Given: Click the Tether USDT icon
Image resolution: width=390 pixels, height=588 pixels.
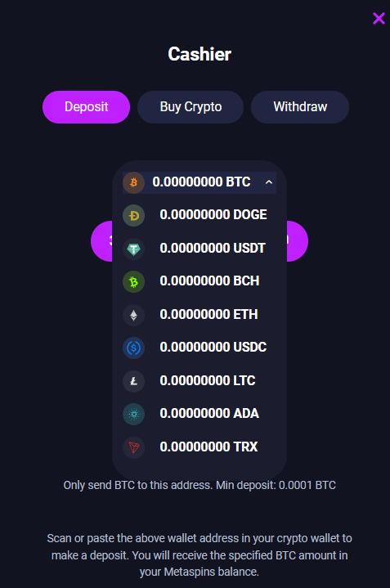Looking at the screenshot, I should 133,249.
